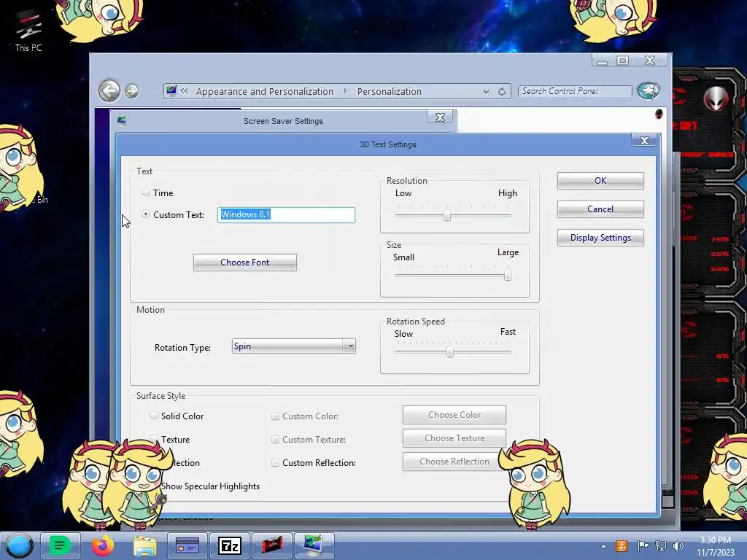Click the Size slider handle
The height and width of the screenshot is (560, 747).
coord(508,275)
